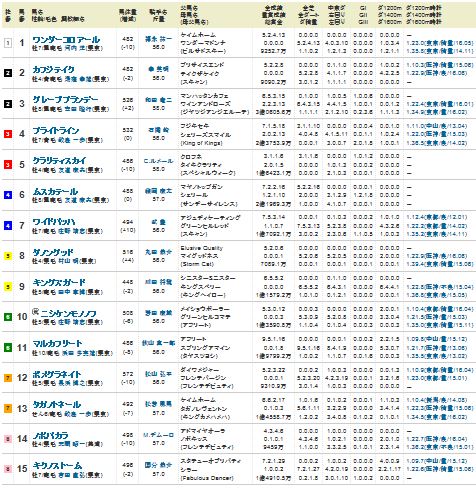
Task: Open trainer link under マルカフリート
Action: coord(78,353)
